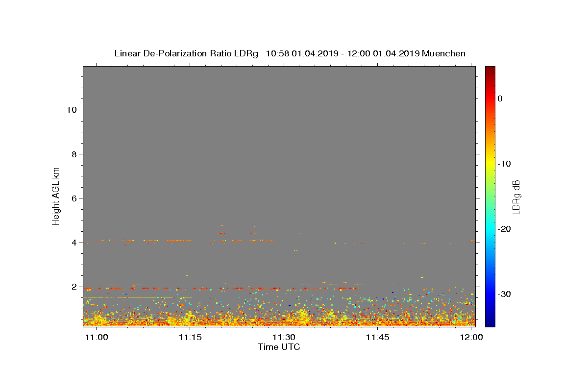This screenshot has height=392, width=588.
Task: Click the 4 km height tick label
Action: point(74,243)
